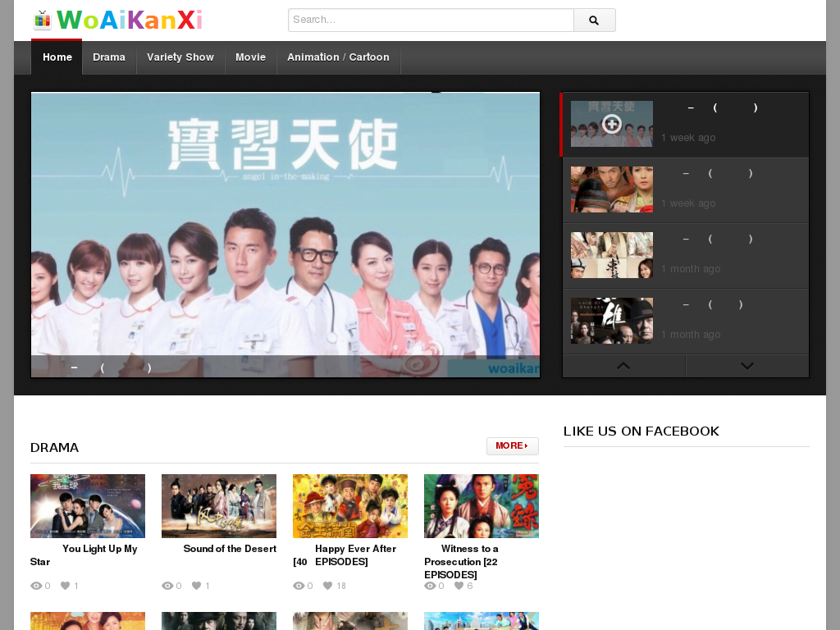
Task: Click the magnifying glass search icon
Action: (x=594, y=21)
